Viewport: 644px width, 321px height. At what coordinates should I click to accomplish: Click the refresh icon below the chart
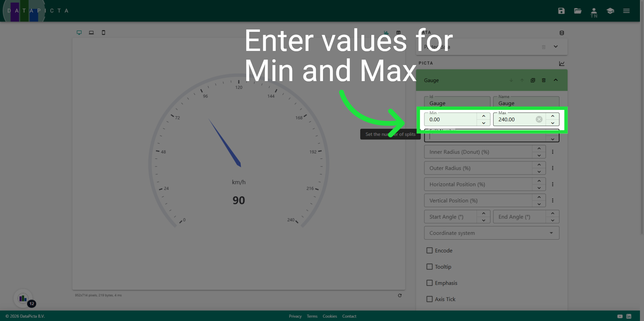[x=400, y=295]
